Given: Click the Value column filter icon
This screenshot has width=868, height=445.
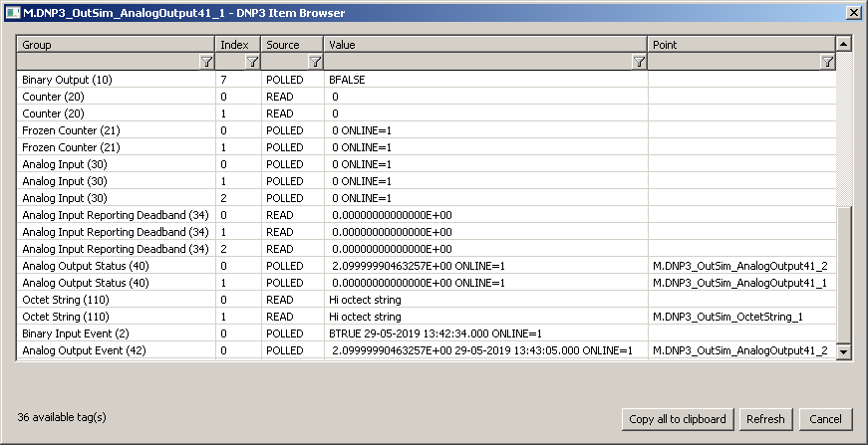Looking at the screenshot, I should [639, 62].
